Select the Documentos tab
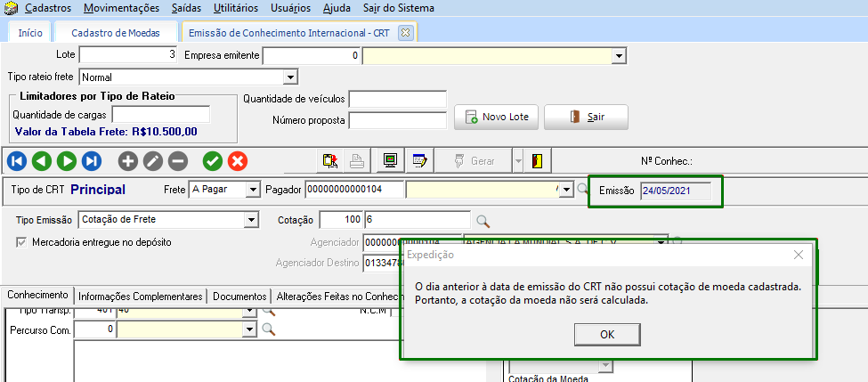Screen dimensions: 868x382 [239, 297]
